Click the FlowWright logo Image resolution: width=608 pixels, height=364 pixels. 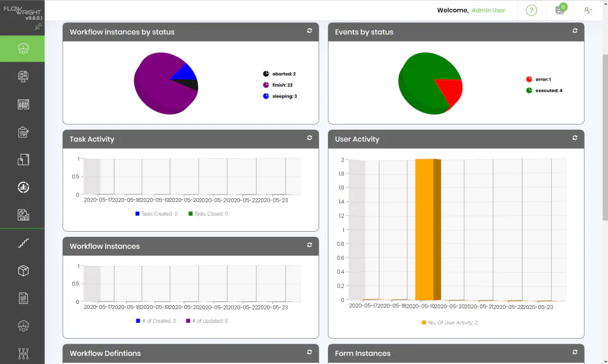pos(22,10)
